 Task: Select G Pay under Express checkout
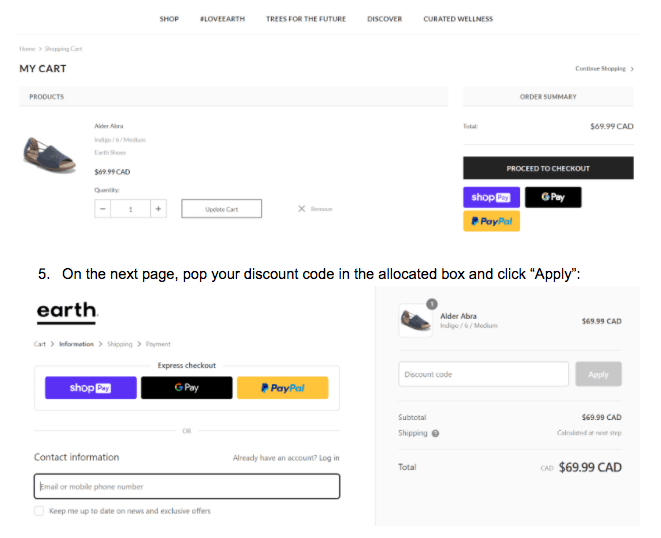187,387
